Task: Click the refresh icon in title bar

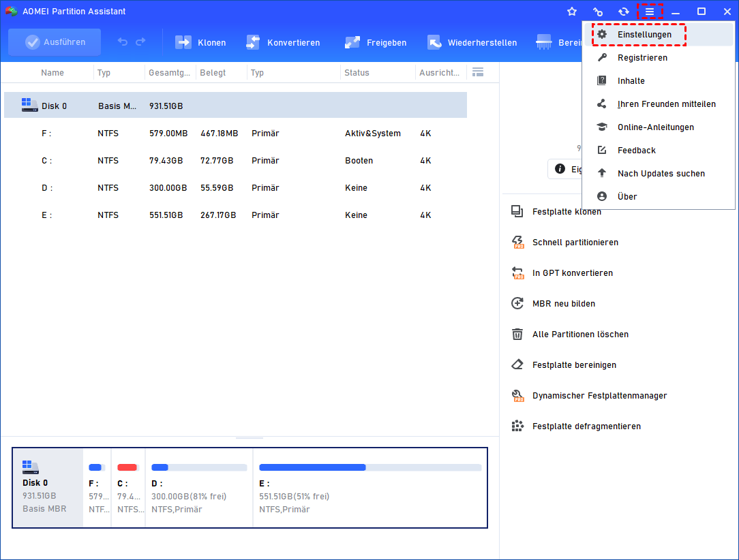Action: click(624, 12)
